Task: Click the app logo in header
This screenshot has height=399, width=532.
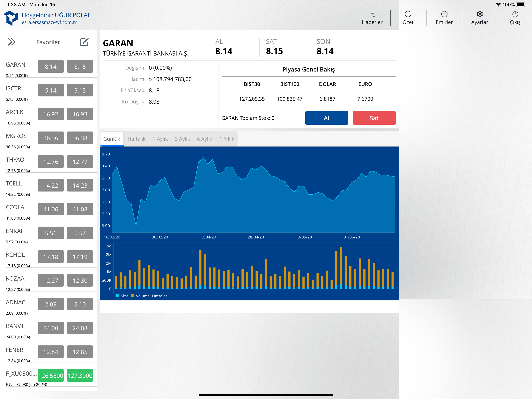Action: pyautogui.click(x=11, y=18)
